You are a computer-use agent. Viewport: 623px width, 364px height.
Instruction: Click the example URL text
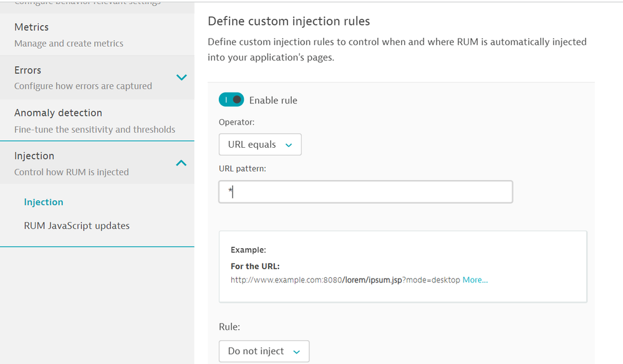click(x=345, y=280)
